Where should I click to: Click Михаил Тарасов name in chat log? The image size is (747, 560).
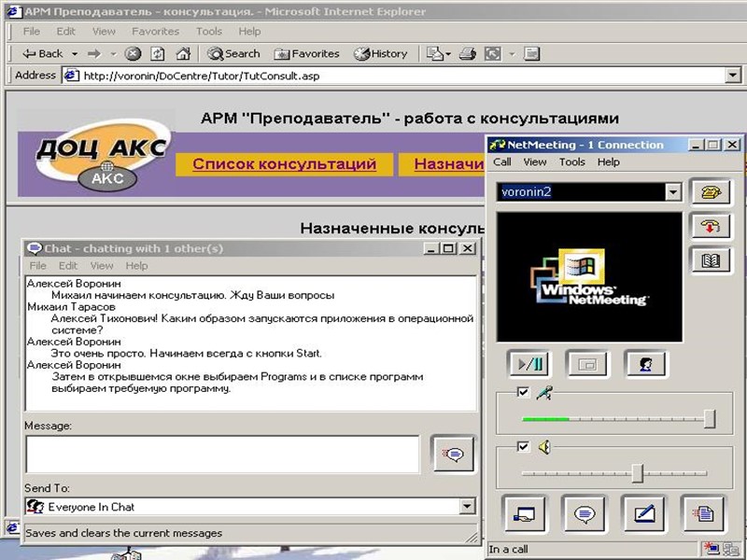click(71, 307)
